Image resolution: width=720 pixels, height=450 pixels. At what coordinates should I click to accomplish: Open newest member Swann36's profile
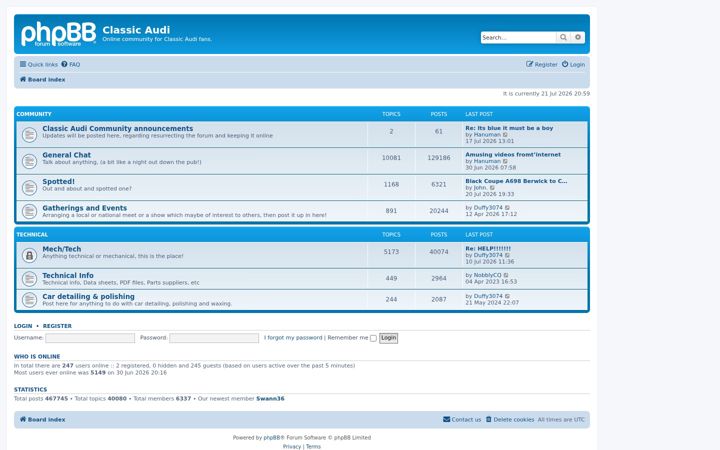coord(270,399)
